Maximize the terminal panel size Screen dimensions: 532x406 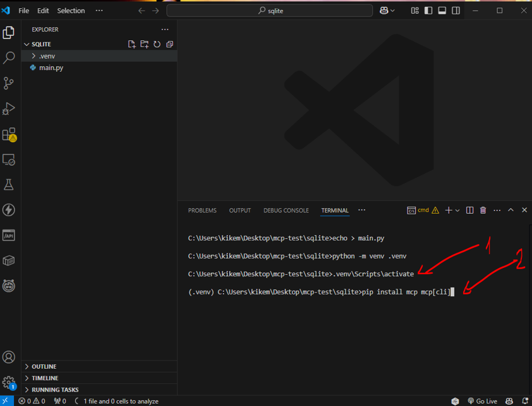tap(511, 211)
